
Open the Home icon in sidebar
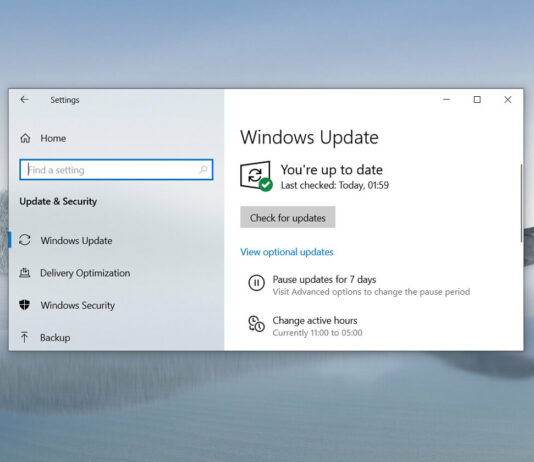(x=25, y=138)
